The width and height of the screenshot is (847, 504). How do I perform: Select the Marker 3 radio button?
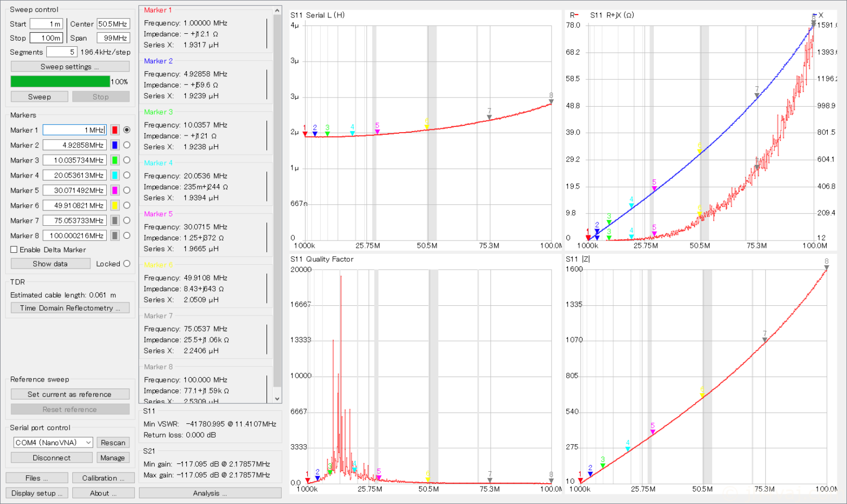(126, 160)
